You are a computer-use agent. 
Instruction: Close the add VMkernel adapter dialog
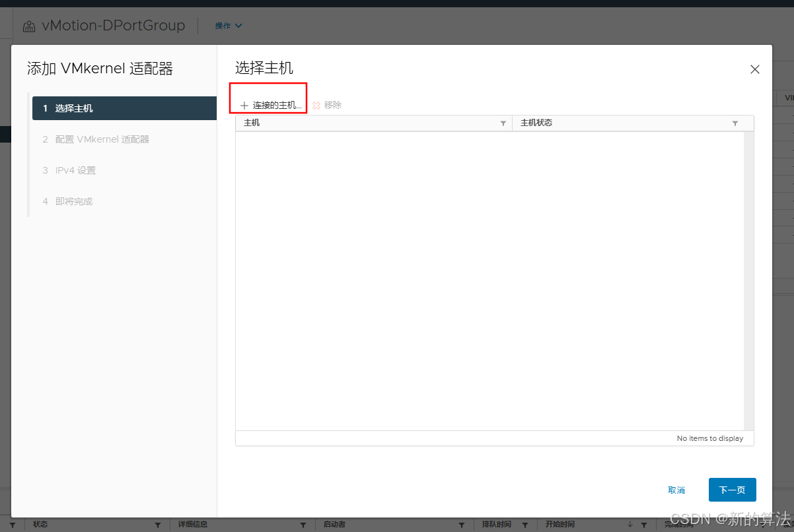[x=755, y=69]
